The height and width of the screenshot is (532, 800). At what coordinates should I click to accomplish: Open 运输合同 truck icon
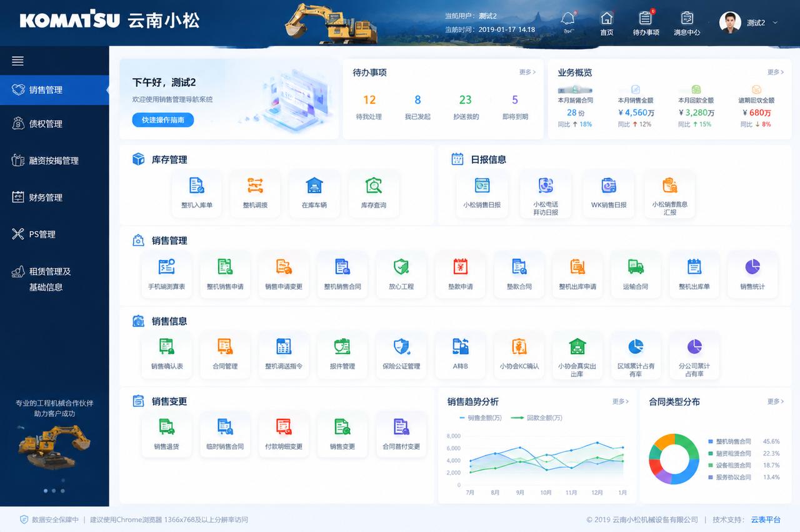[636, 267]
